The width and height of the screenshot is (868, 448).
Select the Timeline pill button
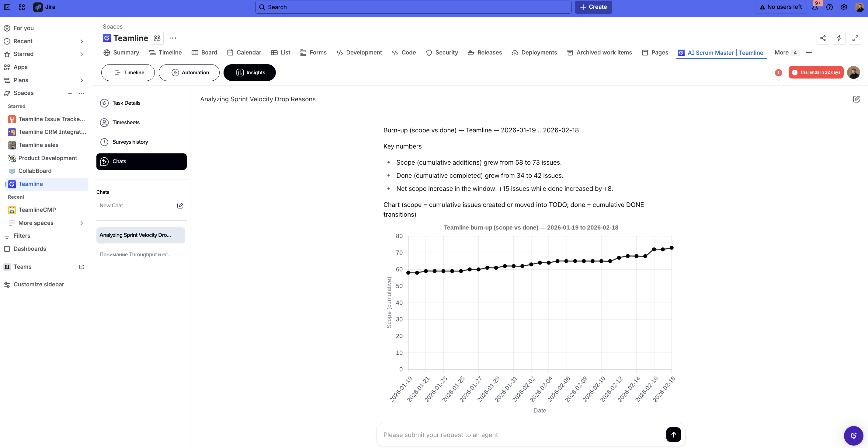128,72
